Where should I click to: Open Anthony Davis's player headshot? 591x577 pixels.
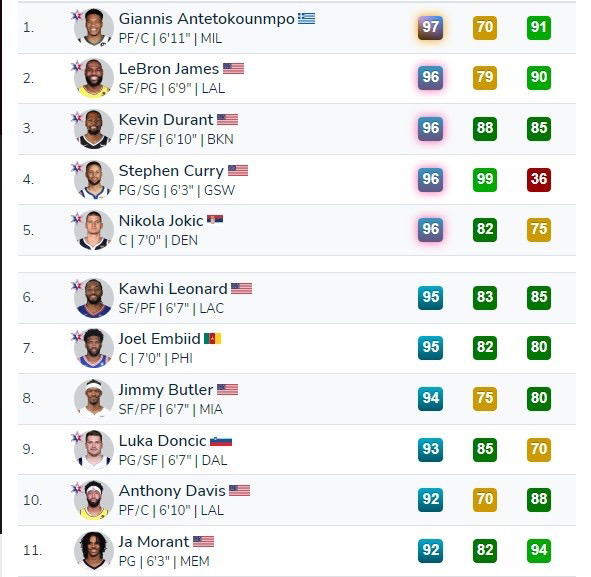94,500
